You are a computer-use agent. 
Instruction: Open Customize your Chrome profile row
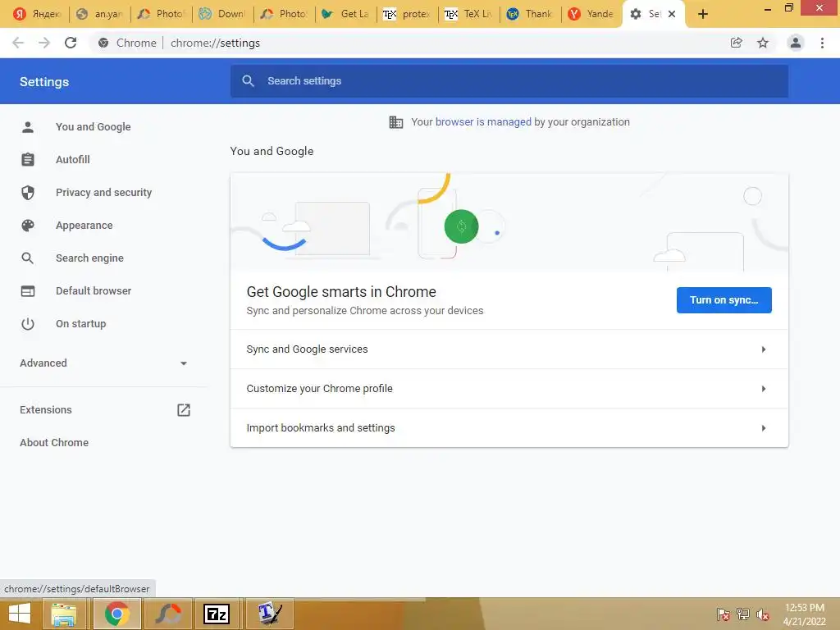[509, 388]
